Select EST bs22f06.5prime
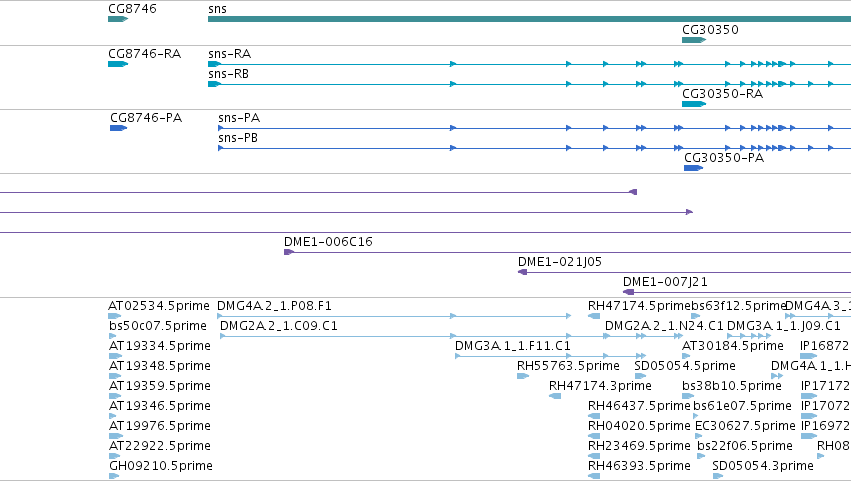 point(745,446)
